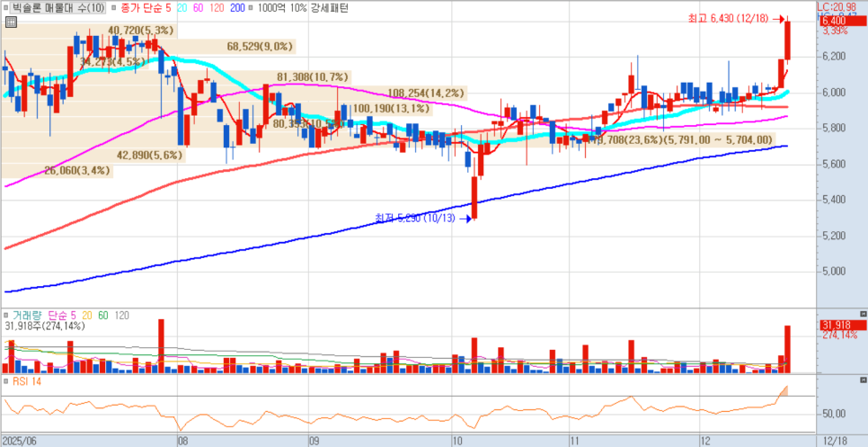
Task: Select the 20-day moving average legend
Action: point(182,8)
